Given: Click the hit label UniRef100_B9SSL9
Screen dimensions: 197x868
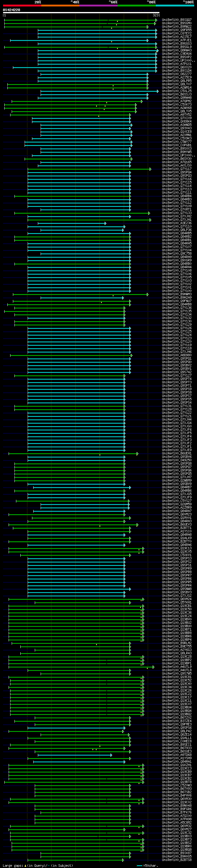Looking at the screenshot, I should tap(177, 47).
